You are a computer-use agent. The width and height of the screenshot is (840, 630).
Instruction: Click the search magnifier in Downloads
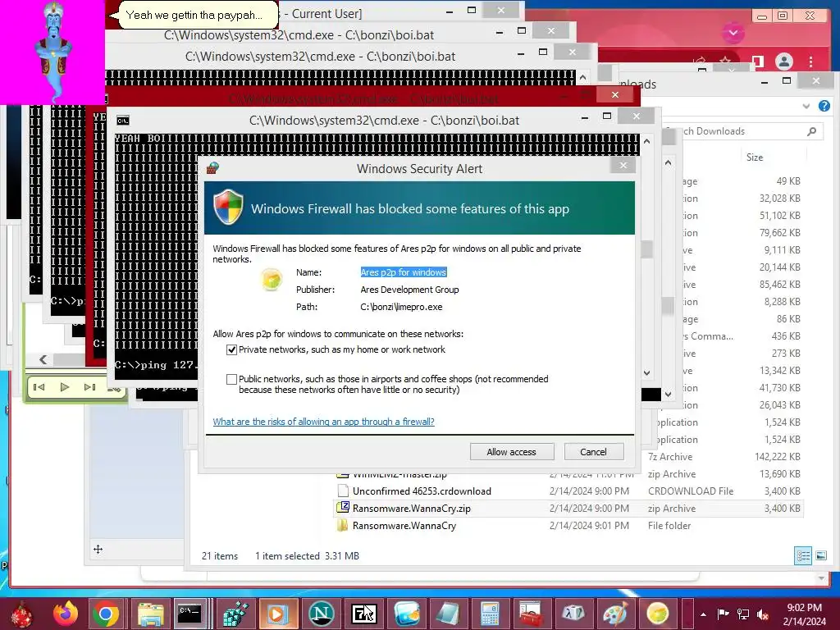point(812,131)
